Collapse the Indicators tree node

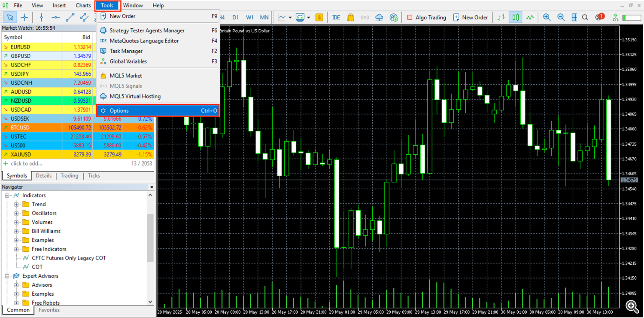point(7,196)
